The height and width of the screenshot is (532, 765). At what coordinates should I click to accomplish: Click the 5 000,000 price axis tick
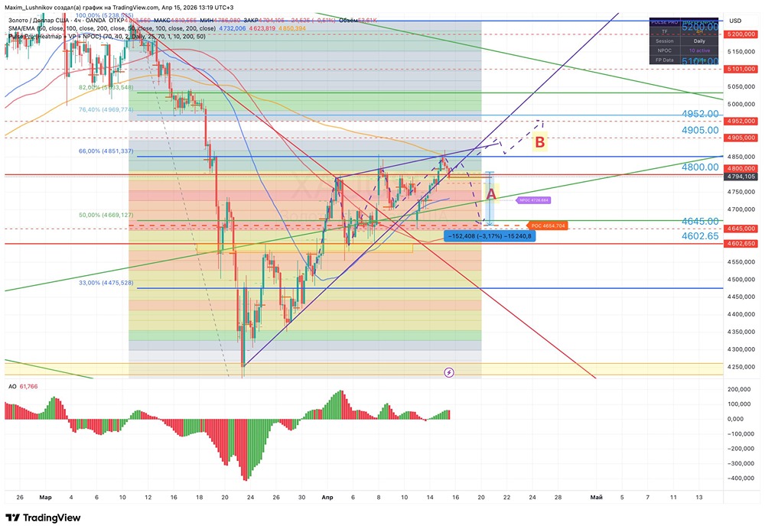(x=741, y=105)
